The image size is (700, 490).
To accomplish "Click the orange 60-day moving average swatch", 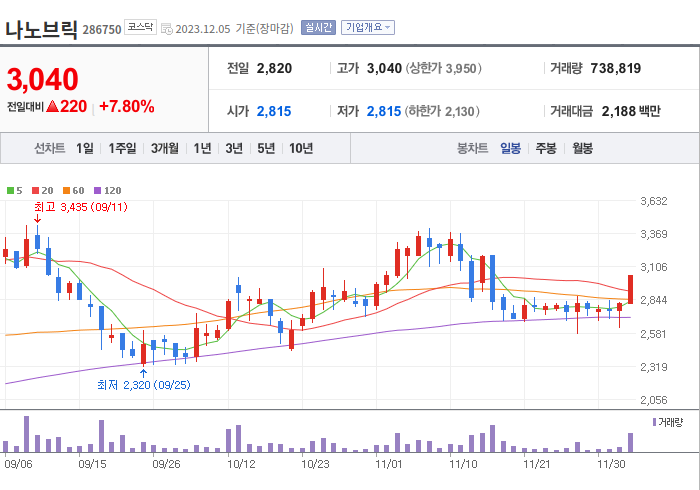I will point(67,191).
